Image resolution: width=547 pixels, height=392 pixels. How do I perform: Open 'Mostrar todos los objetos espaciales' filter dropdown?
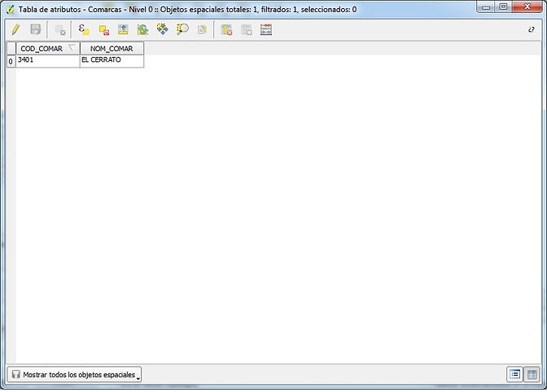click(x=74, y=375)
